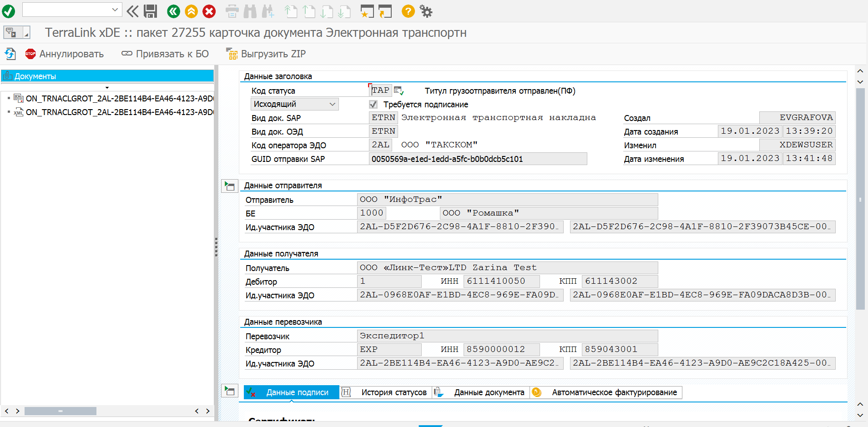This screenshot has height=427, width=868.
Task: Click the GUID отправки SAP field
Action: (478, 159)
